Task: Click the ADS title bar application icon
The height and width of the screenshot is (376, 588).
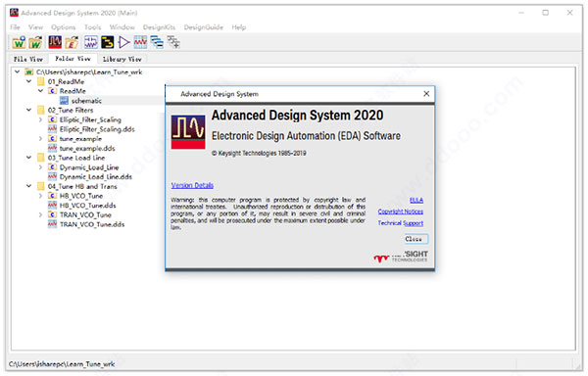Action: point(14,13)
